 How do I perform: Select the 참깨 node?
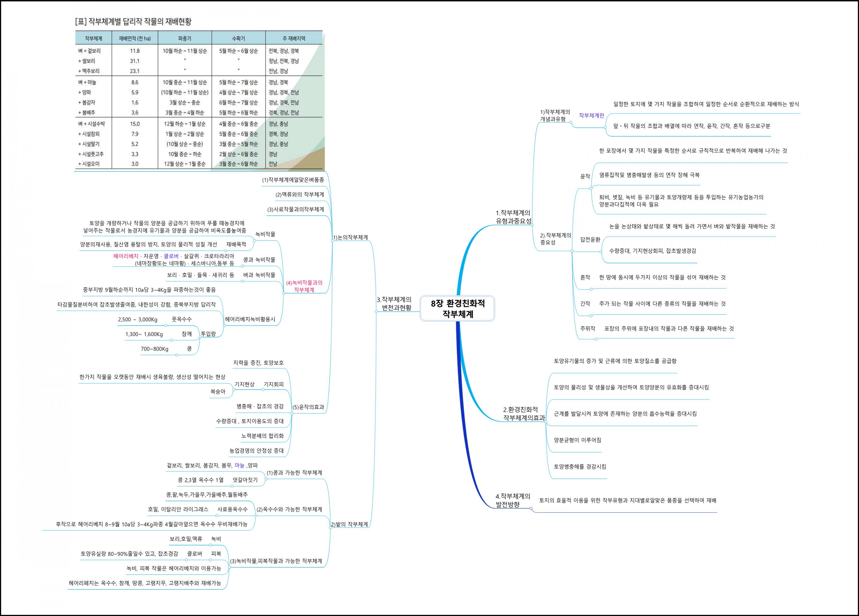tap(187, 334)
